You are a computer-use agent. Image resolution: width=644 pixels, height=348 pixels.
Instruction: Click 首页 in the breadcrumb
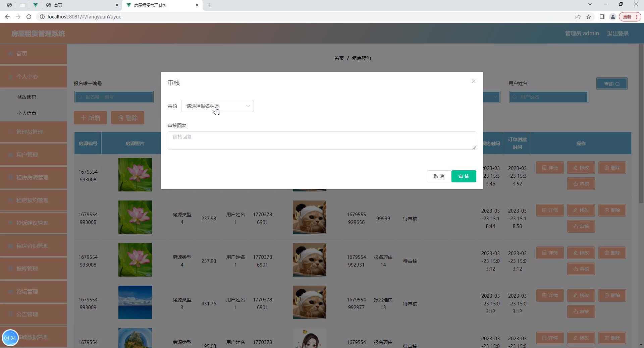coord(339,58)
